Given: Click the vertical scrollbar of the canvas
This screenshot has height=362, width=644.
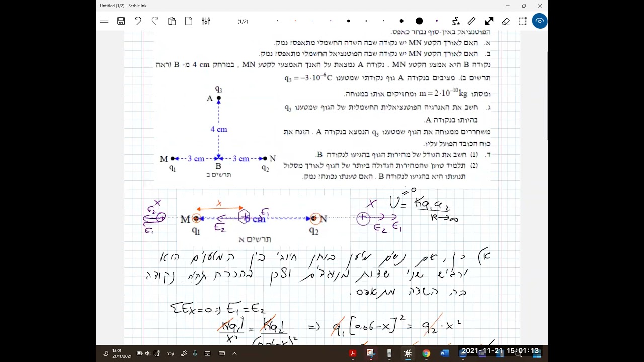Looking at the screenshot, I should [x=546, y=96].
